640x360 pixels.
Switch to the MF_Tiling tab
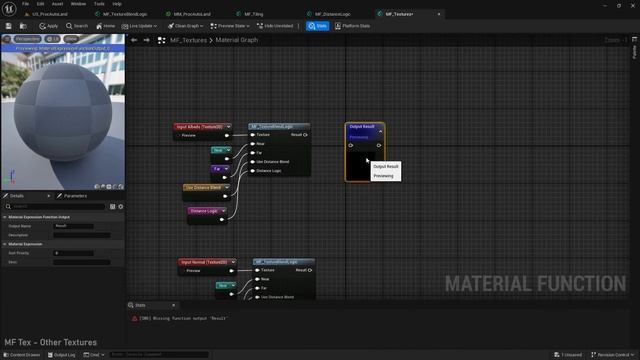[x=253, y=14]
